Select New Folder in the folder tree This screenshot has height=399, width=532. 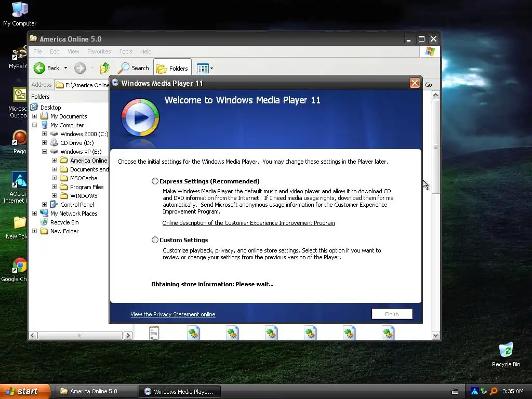[x=64, y=231]
